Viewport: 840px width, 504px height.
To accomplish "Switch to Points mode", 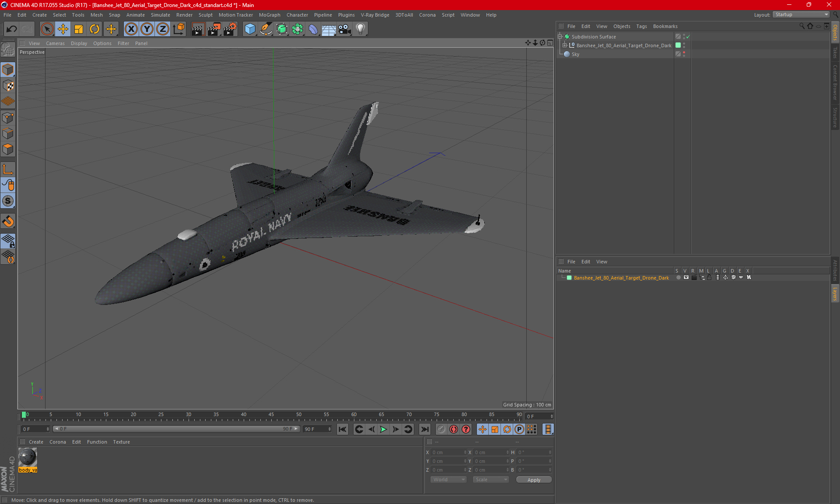I will [x=8, y=118].
